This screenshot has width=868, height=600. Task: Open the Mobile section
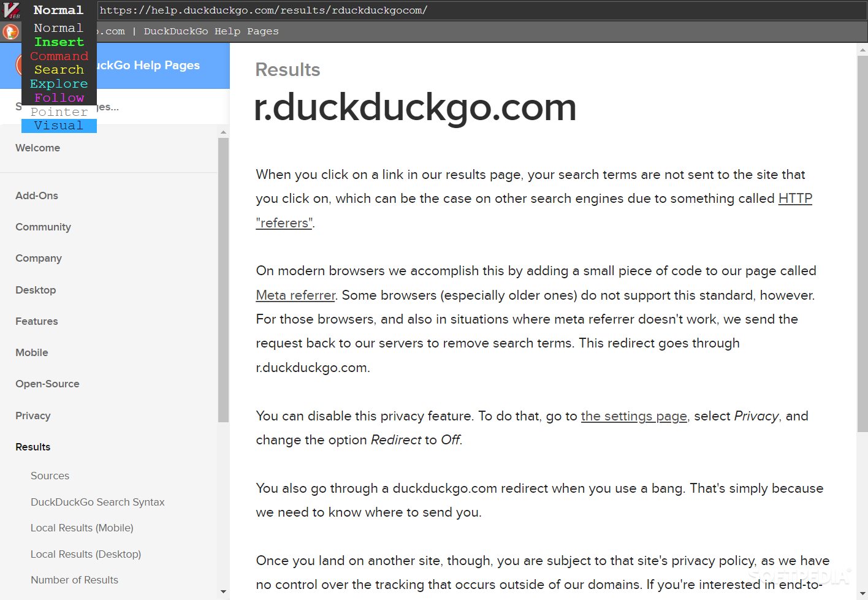[x=32, y=352]
